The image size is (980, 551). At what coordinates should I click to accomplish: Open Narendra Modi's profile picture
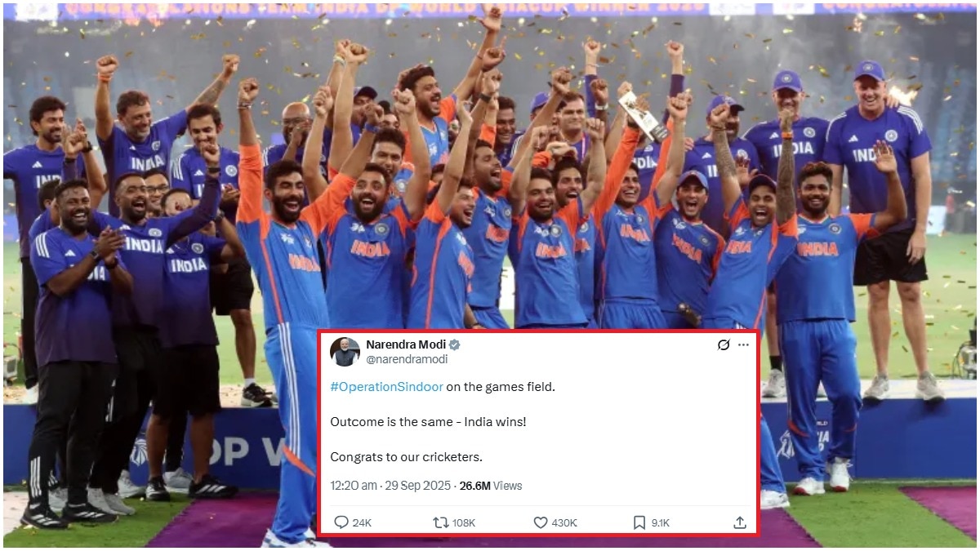(345, 351)
